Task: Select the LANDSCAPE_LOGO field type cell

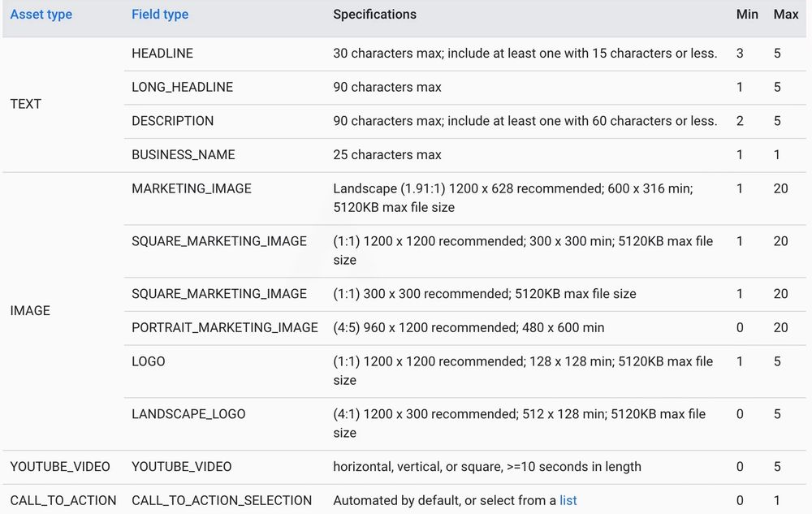Action: pyautogui.click(x=188, y=414)
